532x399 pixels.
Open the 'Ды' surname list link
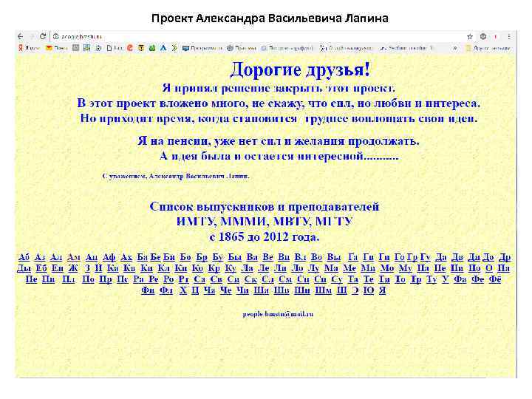coord(24,268)
